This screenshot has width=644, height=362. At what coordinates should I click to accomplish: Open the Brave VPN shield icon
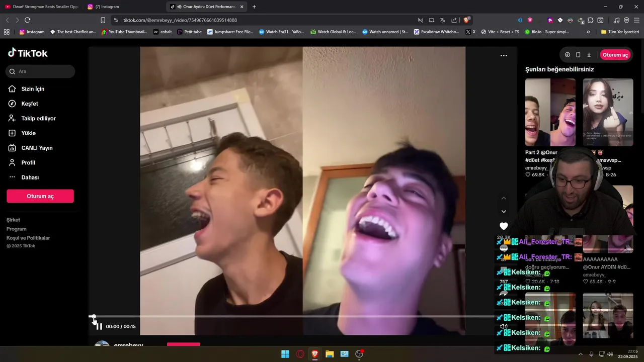coord(626,20)
